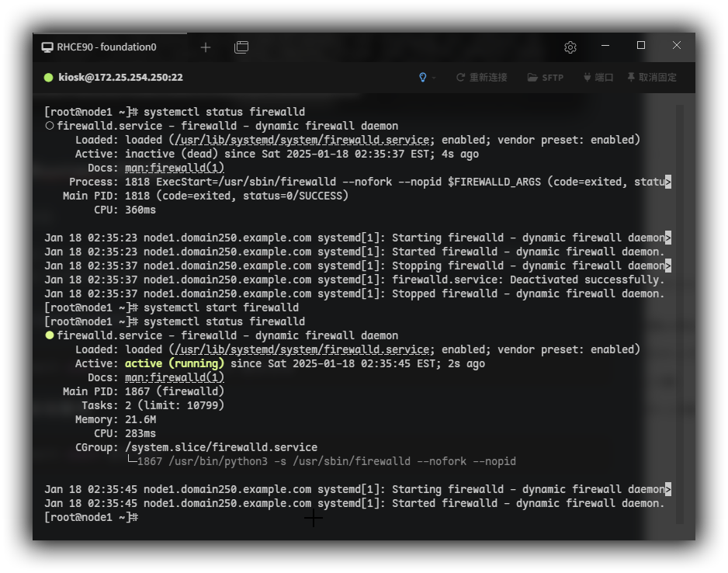Click the lightbulb hints icon
This screenshot has width=728, height=573.
click(423, 78)
